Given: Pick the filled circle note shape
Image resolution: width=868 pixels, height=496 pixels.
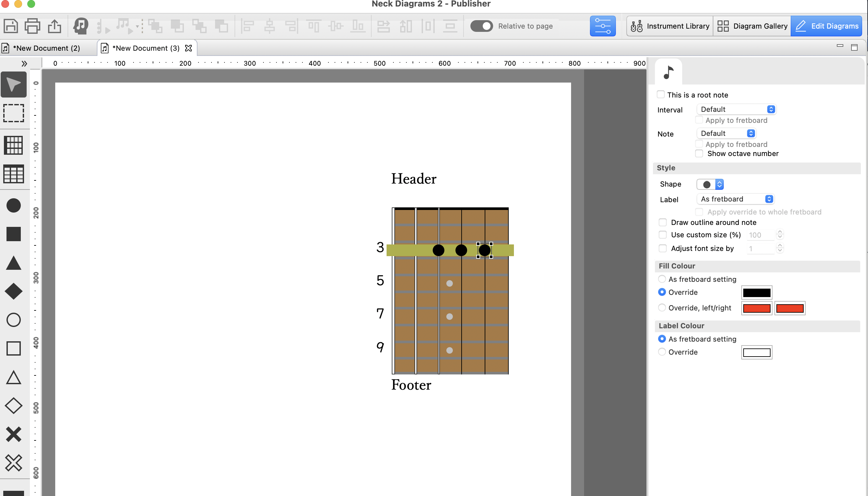Looking at the screenshot, I should pos(14,205).
